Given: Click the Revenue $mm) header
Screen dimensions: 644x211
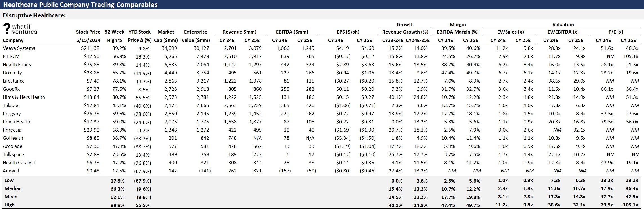Looking at the screenshot, I should 239,32.
